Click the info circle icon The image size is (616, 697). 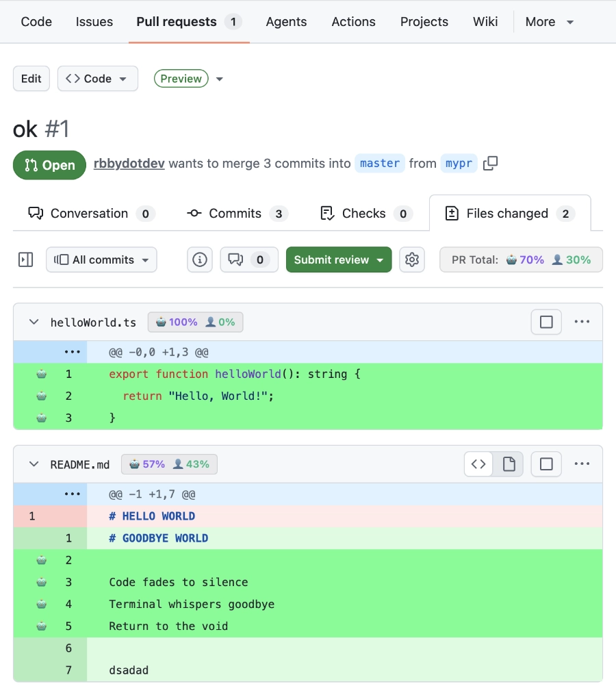pyautogui.click(x=200, y=259)
